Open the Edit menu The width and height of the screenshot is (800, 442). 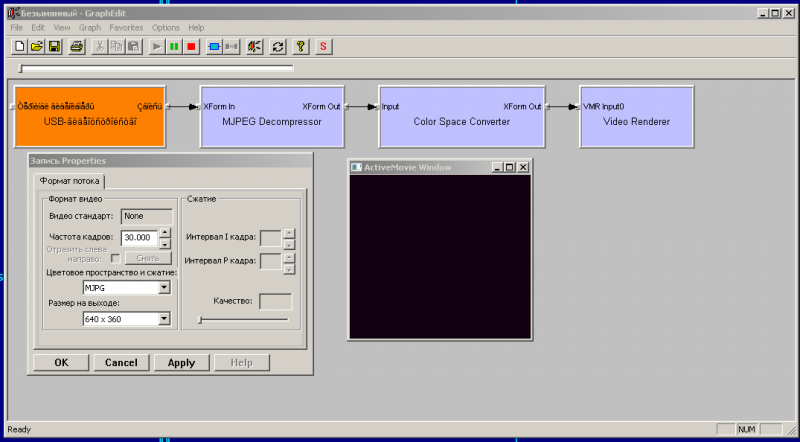[38, 28]
